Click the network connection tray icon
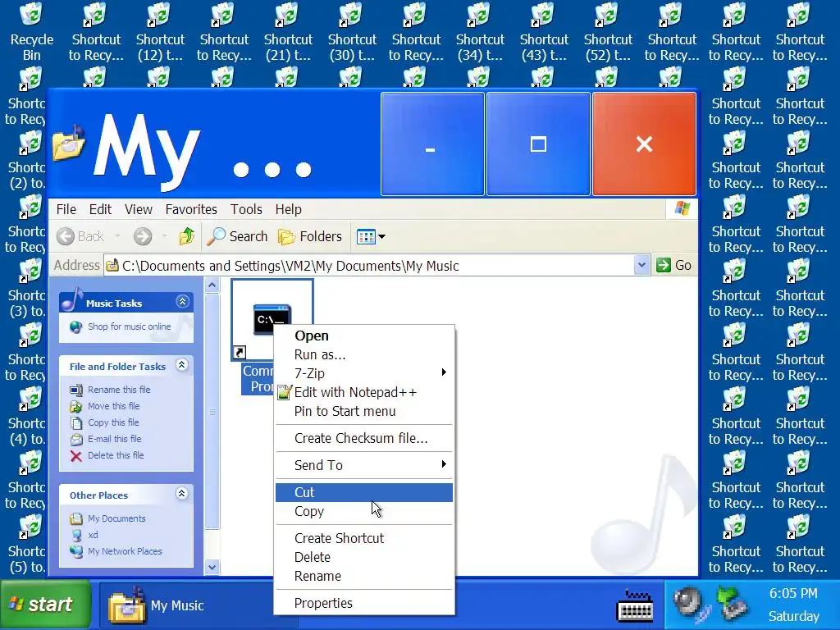Screen dimensions: 840x630 (733, 603)
